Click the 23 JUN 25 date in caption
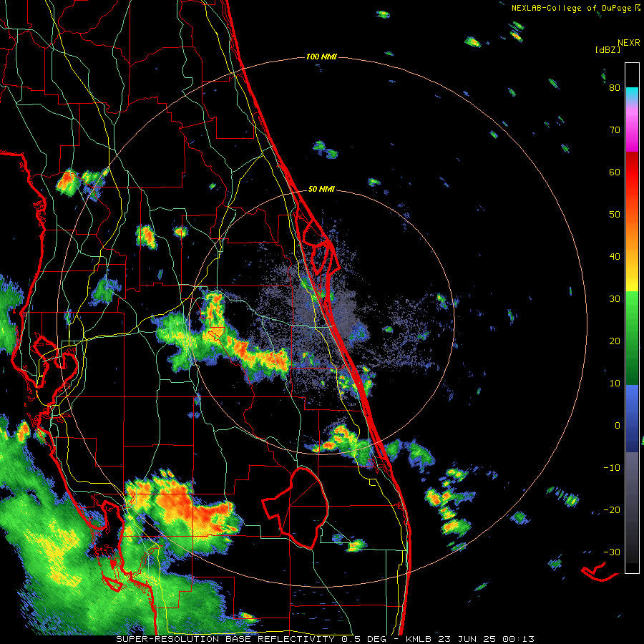 point(467,639)
